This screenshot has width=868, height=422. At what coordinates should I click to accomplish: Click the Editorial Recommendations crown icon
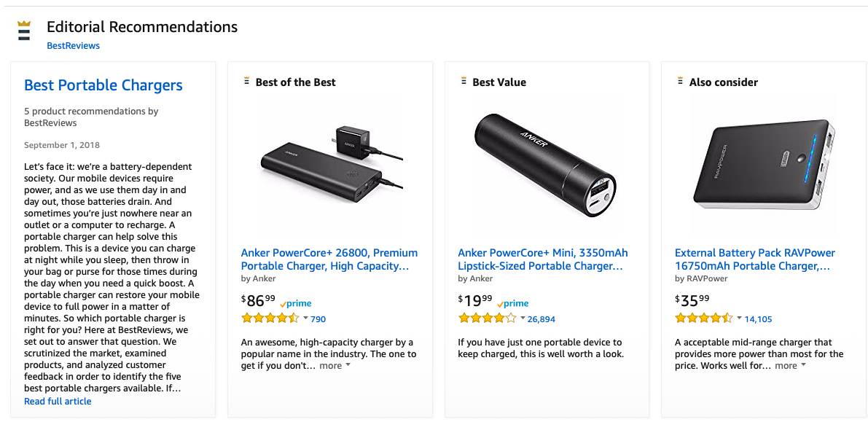(x=25, y=33)
